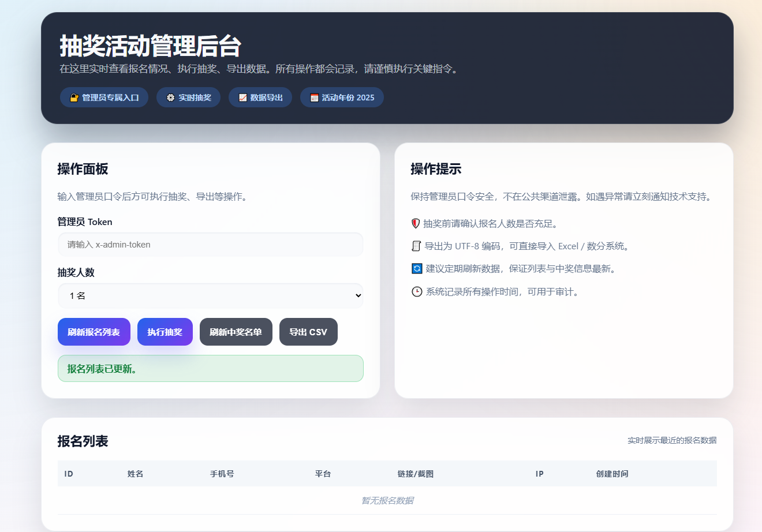The image size is (762, 532).
Task: Click the 操作面板 section heading
Action: [83, 169]
